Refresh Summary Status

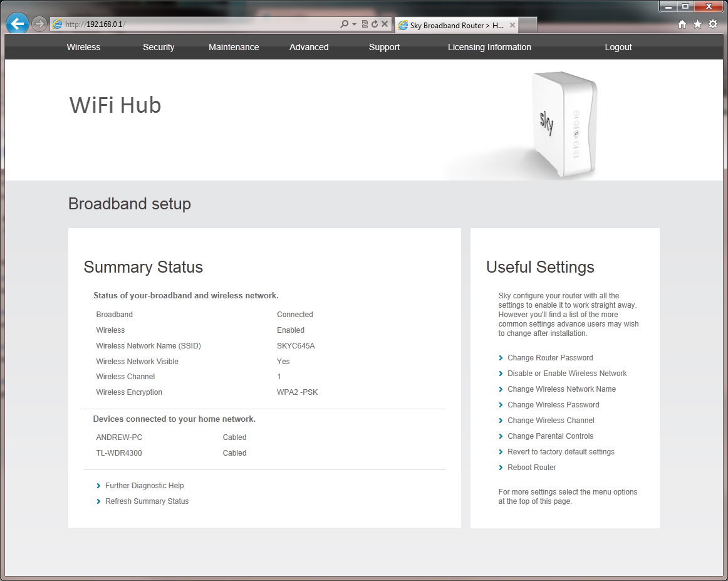click(147, 501)
